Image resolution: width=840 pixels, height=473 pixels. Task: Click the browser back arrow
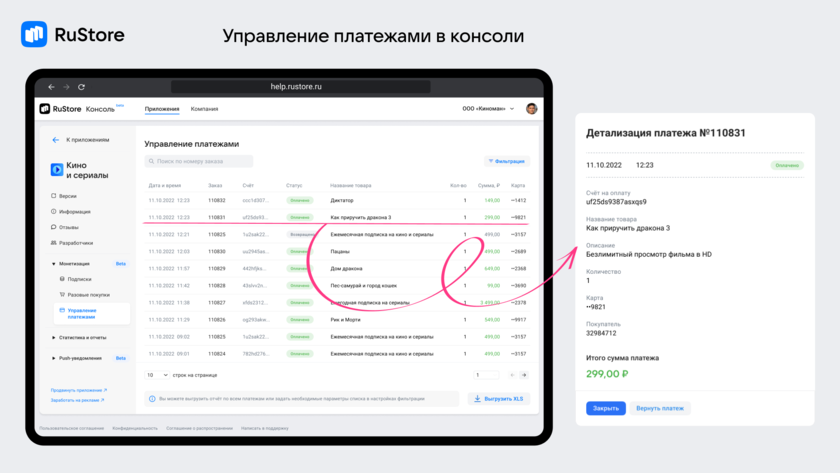tap(52, 87)
